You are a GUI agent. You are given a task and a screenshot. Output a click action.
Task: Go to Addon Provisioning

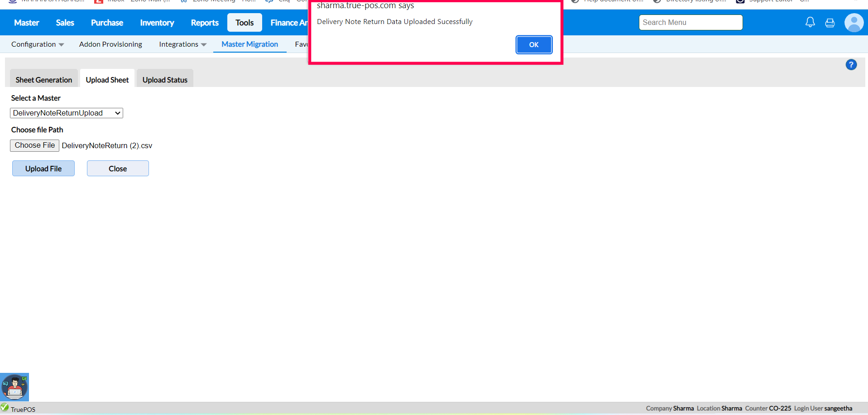click(x=110, y=44)
